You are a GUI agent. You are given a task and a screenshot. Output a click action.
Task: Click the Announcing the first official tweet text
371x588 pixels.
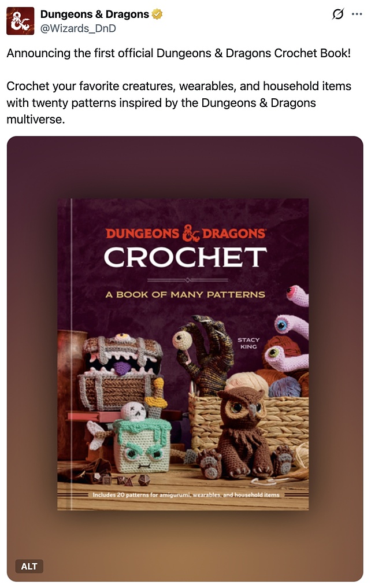(x=179, y=53)
